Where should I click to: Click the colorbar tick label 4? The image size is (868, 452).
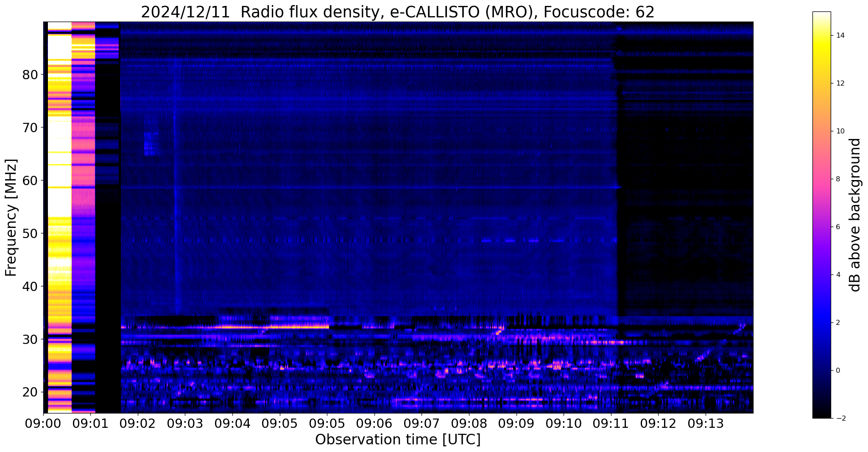point(837,275)
